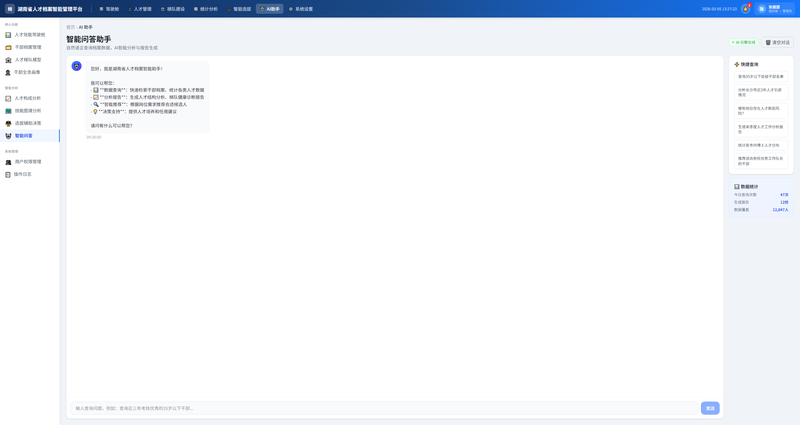Click the 发送 send button

pos(710,408)
